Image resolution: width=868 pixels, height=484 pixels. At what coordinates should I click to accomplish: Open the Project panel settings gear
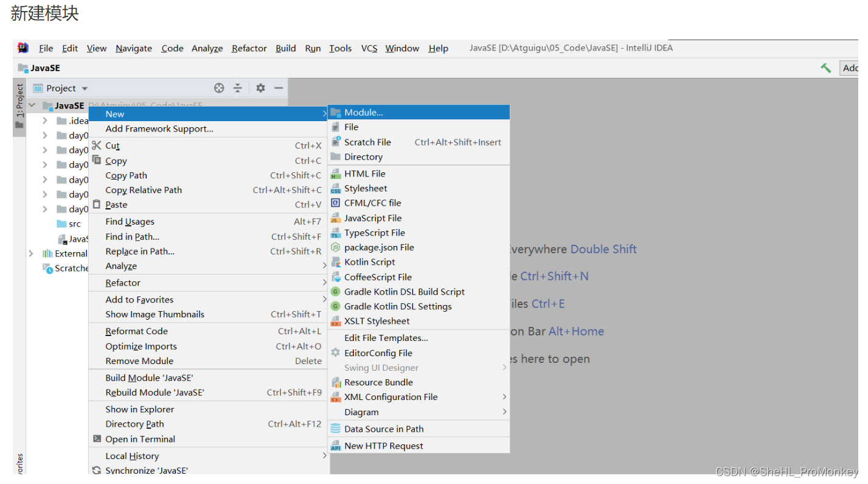260,88
